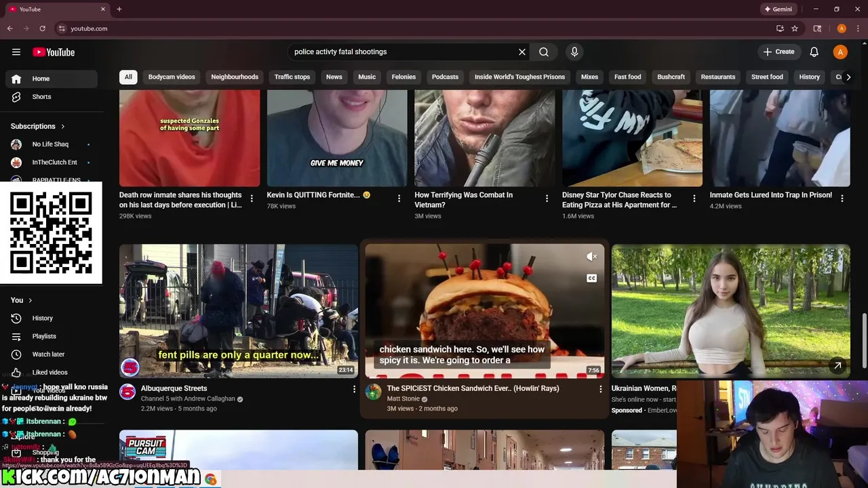The height and width of the screenshot is (488, 868).
Task: Select the Music chip
Action: pyautogui.click(x=367, y=77)
